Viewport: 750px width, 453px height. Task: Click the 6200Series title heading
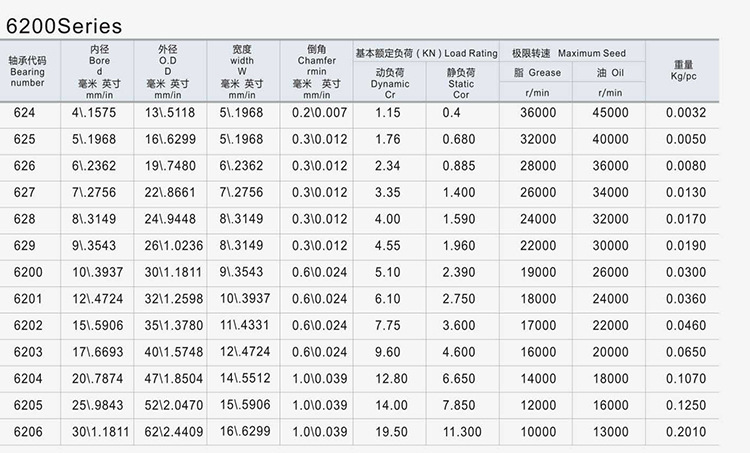click(65, 24)
